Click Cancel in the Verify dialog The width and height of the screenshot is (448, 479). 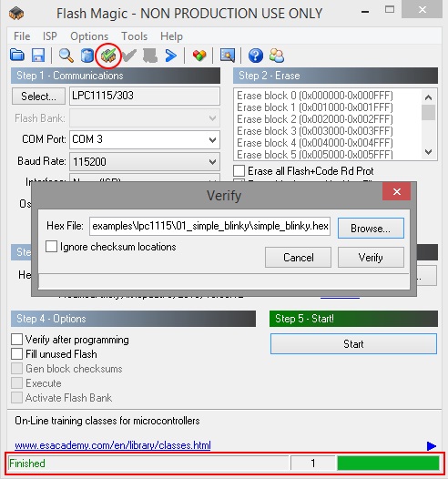[x=299, y=258]
